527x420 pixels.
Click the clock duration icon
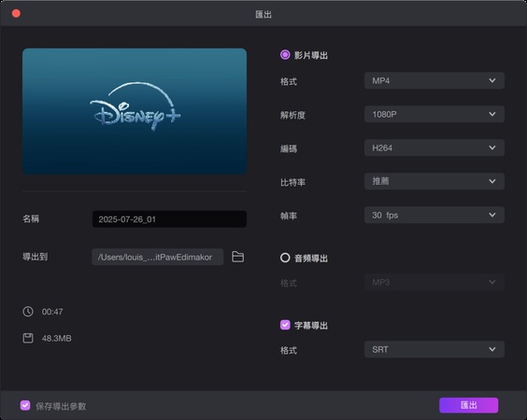pyautogui.click(x=28, y=312)
